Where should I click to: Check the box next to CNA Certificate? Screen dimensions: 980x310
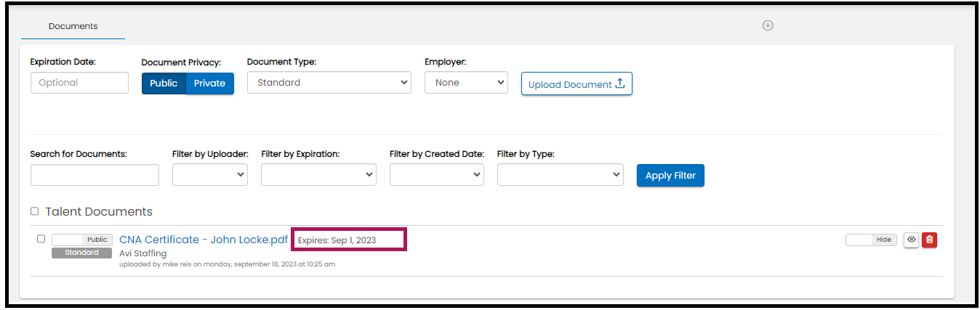pyautogui.click(x=41, y=239)
